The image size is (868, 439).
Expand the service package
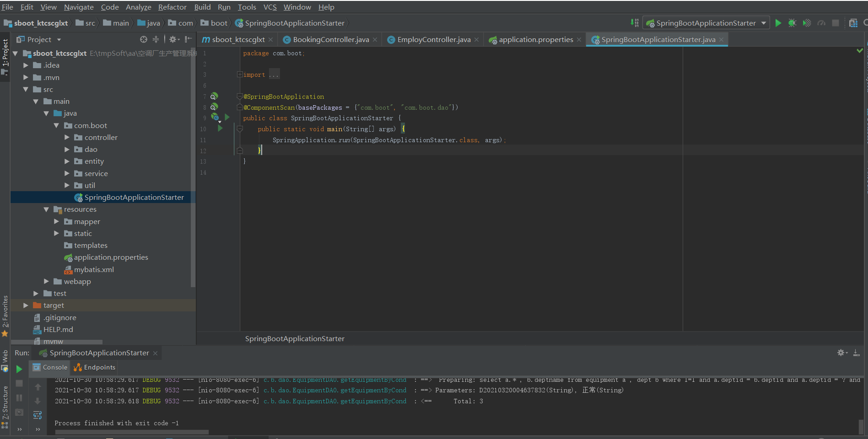coord(67,173)
